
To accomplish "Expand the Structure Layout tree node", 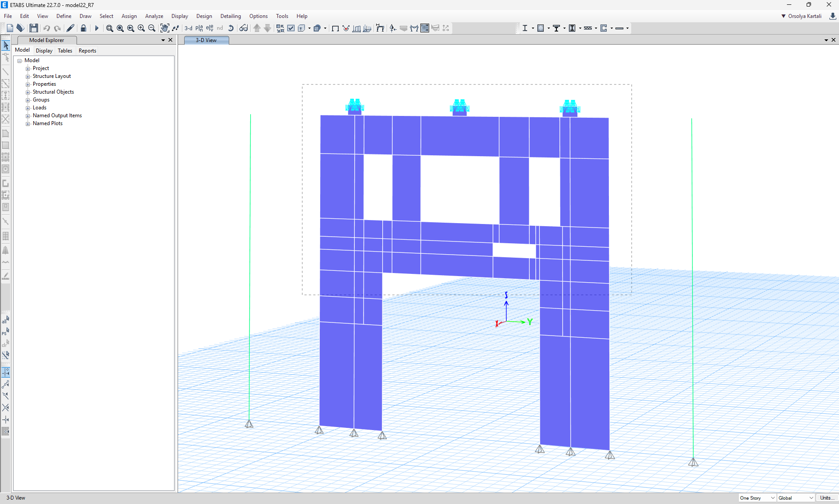I will click(x=28, y=76).
